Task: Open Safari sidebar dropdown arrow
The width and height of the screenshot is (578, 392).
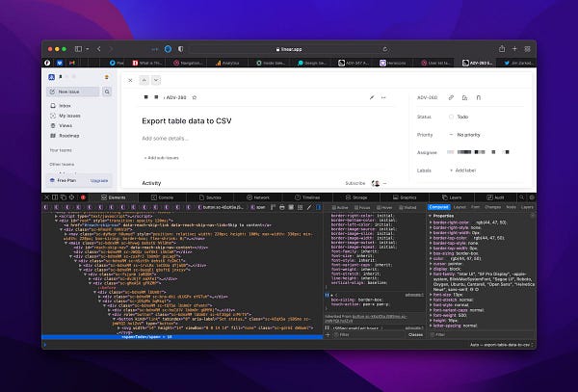Action: [88, 48]
